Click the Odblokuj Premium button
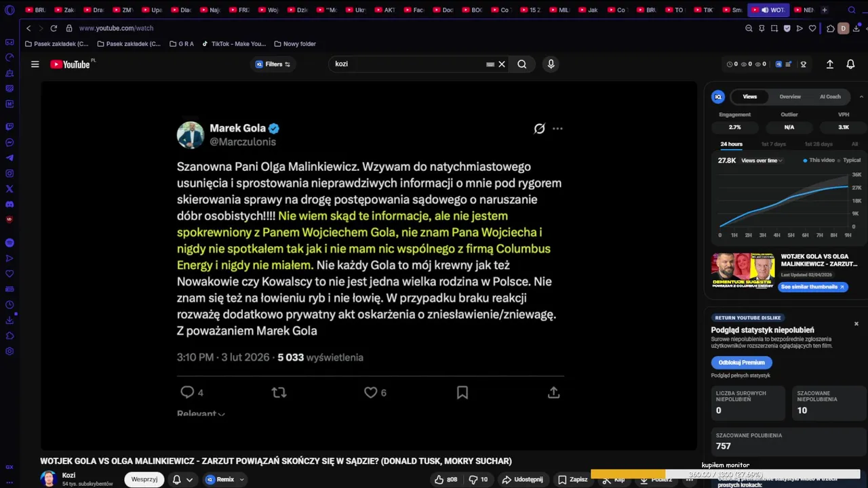868x488 pixels. [741, 363]
